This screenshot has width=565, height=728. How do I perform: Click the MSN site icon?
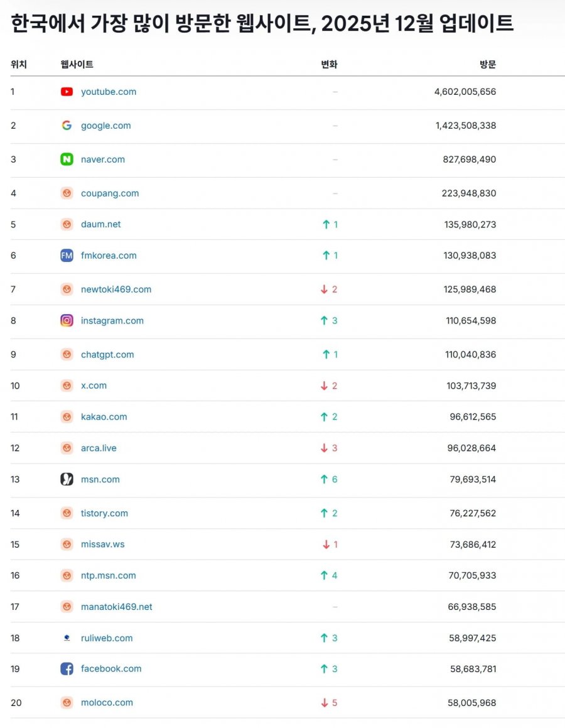67,479
